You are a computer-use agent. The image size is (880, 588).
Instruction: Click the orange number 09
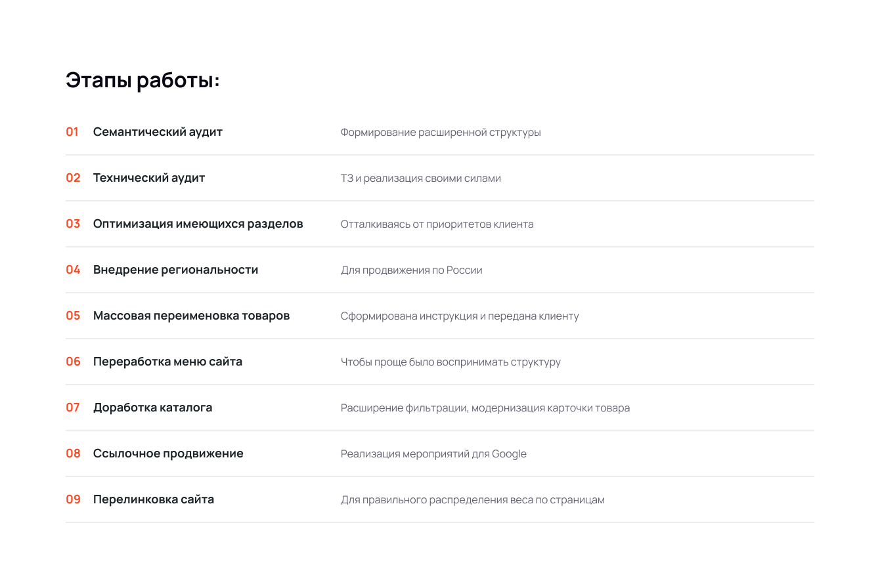73,499
